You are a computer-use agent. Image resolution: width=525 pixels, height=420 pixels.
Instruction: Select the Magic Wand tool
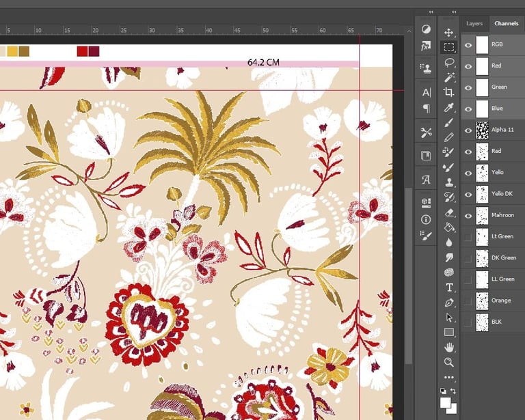(x=448, y=77)
